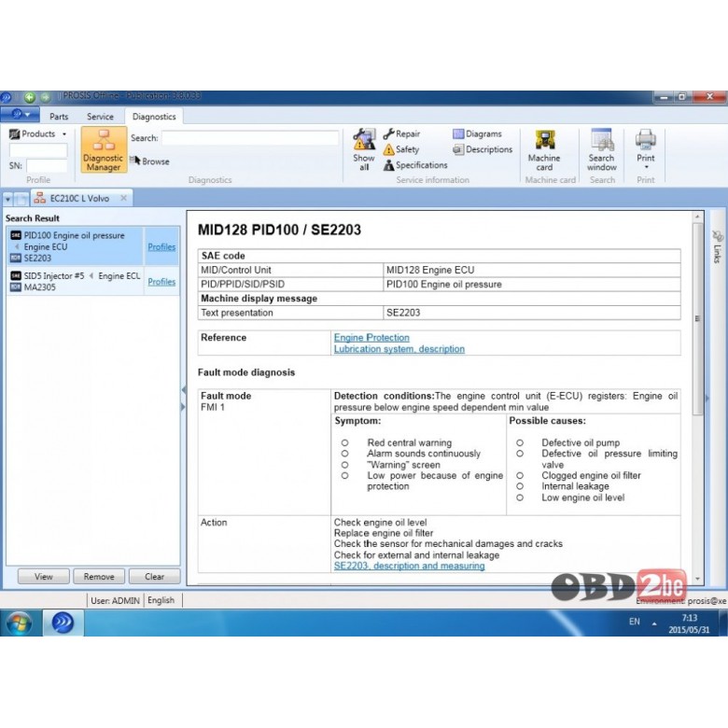Click the English language status entry
Screen dimensions: 728x728
pos(161,600)
